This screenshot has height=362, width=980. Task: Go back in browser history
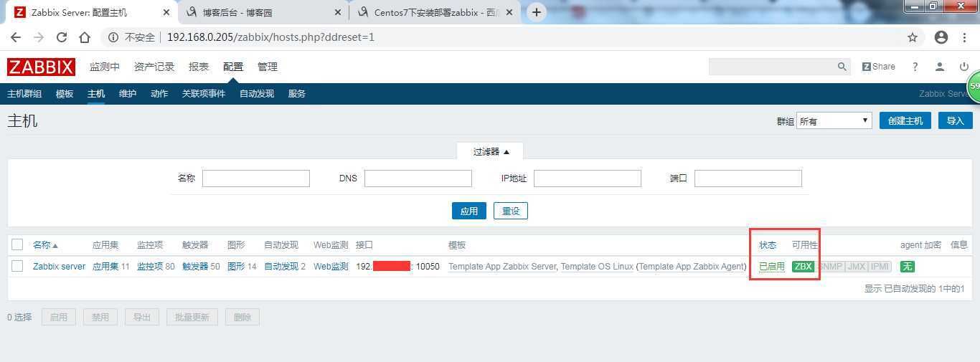point(16,37)
